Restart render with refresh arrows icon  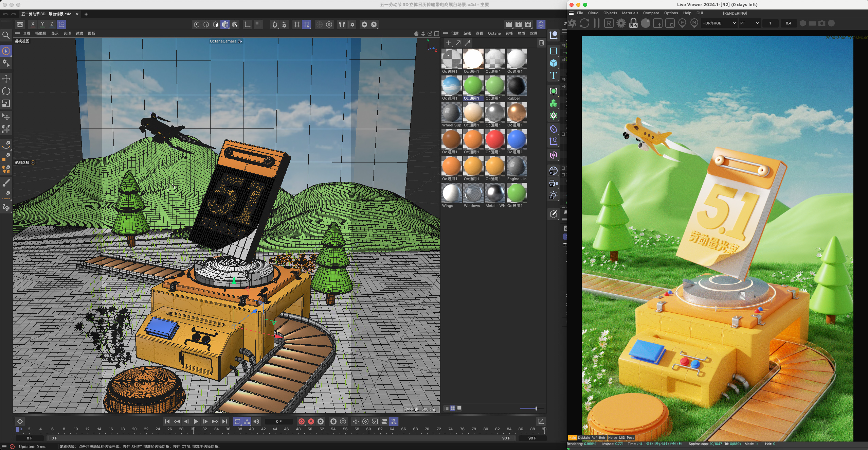click(584, 23)
